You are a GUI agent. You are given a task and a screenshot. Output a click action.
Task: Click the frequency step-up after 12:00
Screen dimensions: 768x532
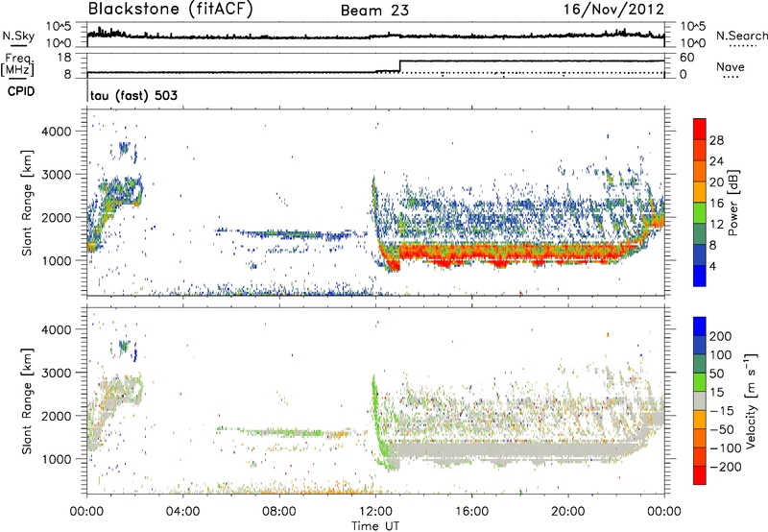(x=400, y=66)
